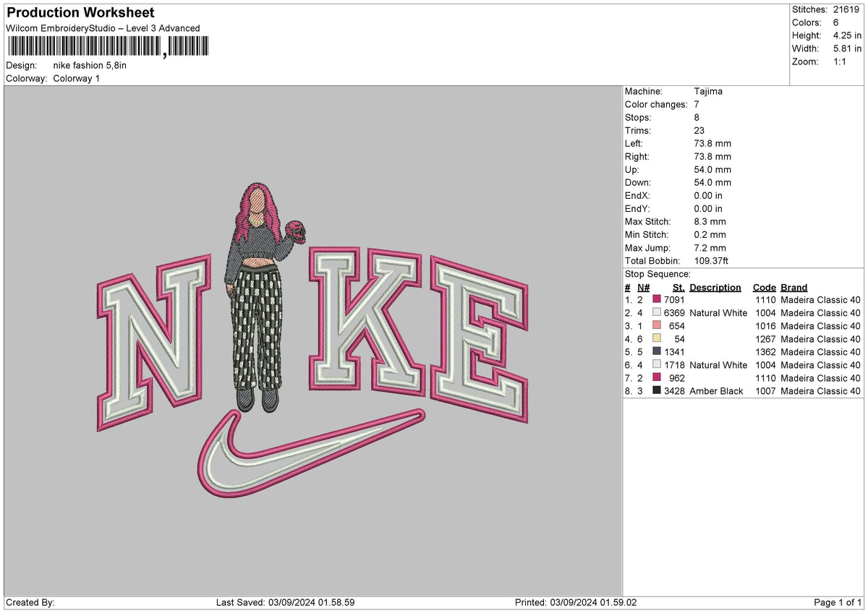Screen dimensions: 868x613
Task: Select the dark gray swatch coded 1362
Action: (x=657, y=352)
